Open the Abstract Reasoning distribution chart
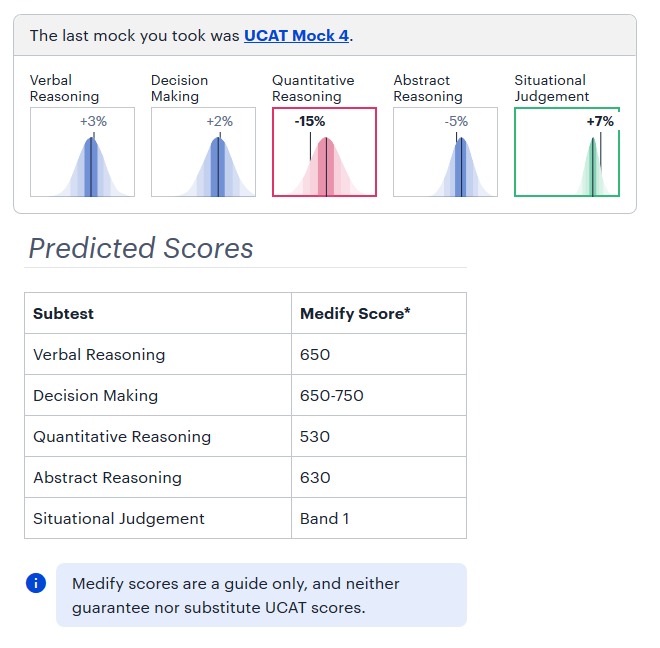 click(x=445, y=152)
